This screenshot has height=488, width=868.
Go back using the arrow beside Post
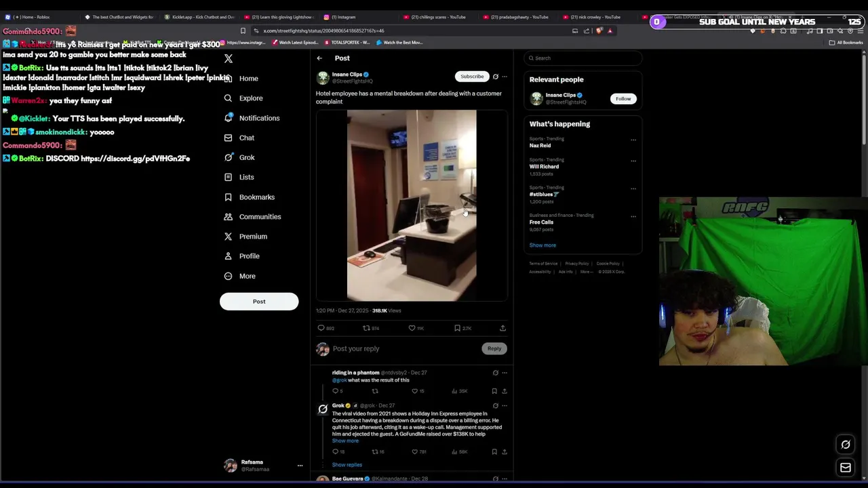pyautogui.click(x=319, y=58)
